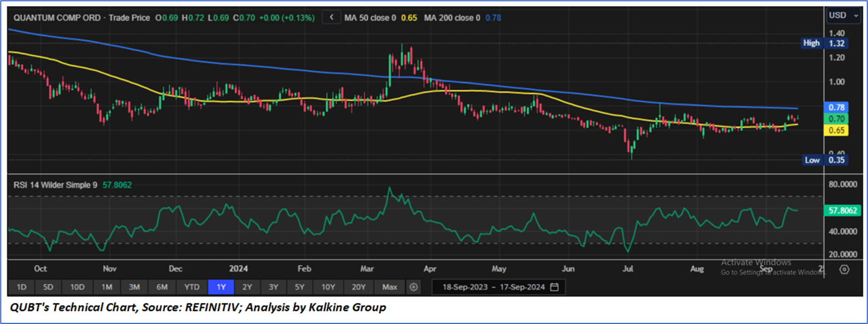Collapse the indicator legend with left chevron
This screenshot has width=868, height=324.
[x=332, y=17]
